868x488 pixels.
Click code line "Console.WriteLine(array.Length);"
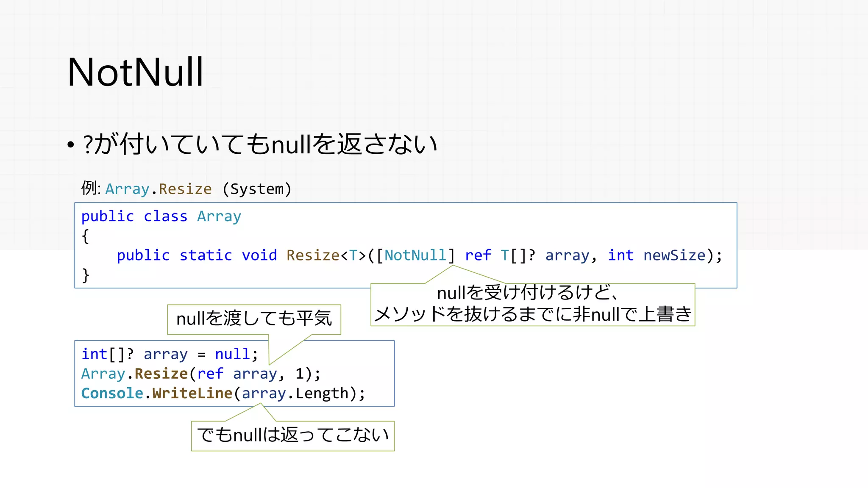(223, 394)
